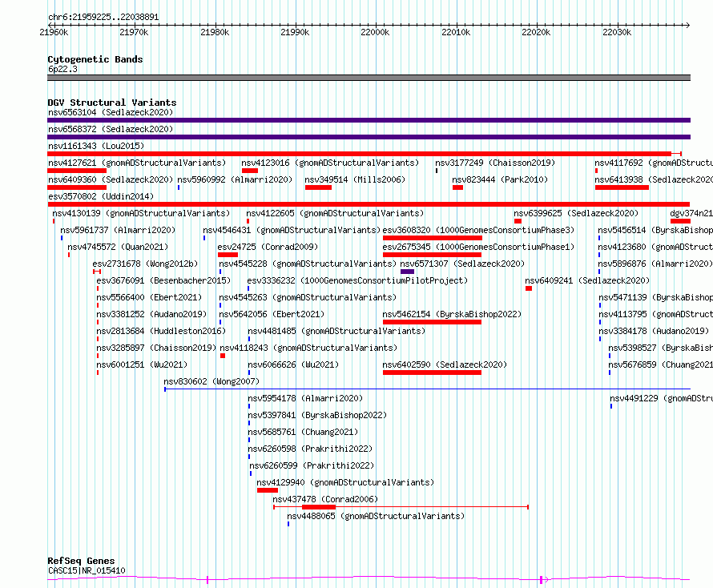Click the 21980k ruler position

215,32
